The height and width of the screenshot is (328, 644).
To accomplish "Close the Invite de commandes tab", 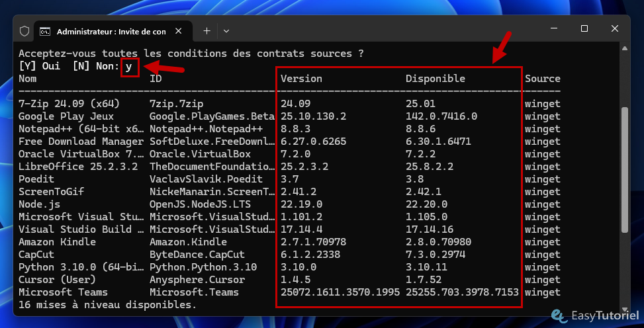I will 178,31.
